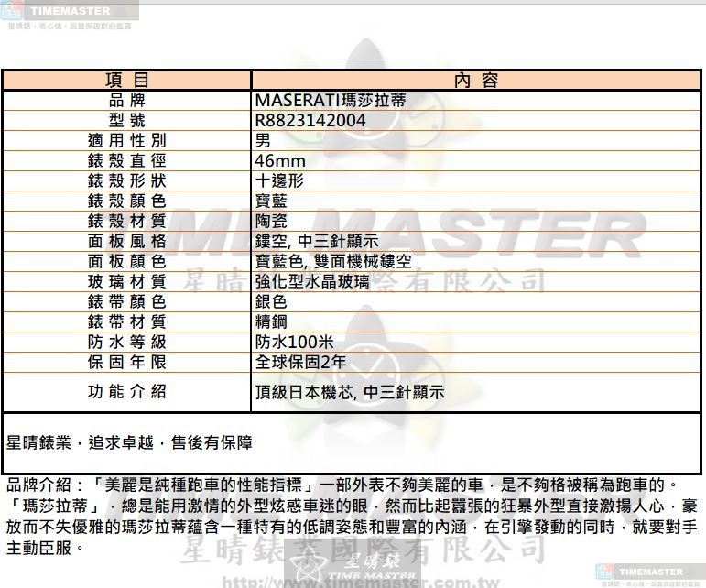Select the 十邊形 case shape value

[278, 181]
